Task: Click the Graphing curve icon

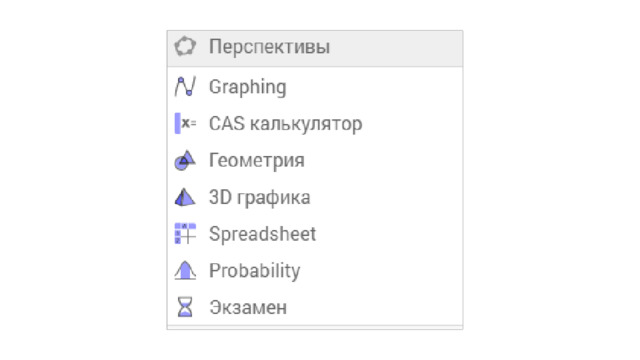Action: (185, 87)
